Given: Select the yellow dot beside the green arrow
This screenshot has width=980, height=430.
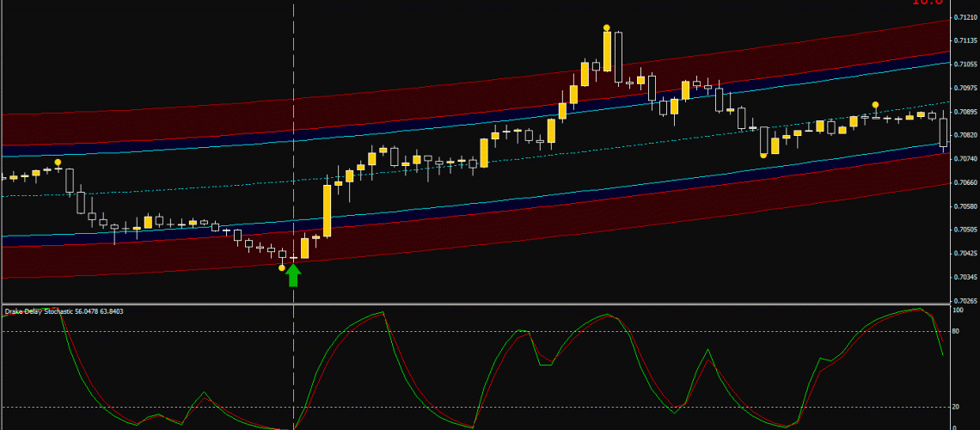Looking at the screenshot, I should coord(282,268).
